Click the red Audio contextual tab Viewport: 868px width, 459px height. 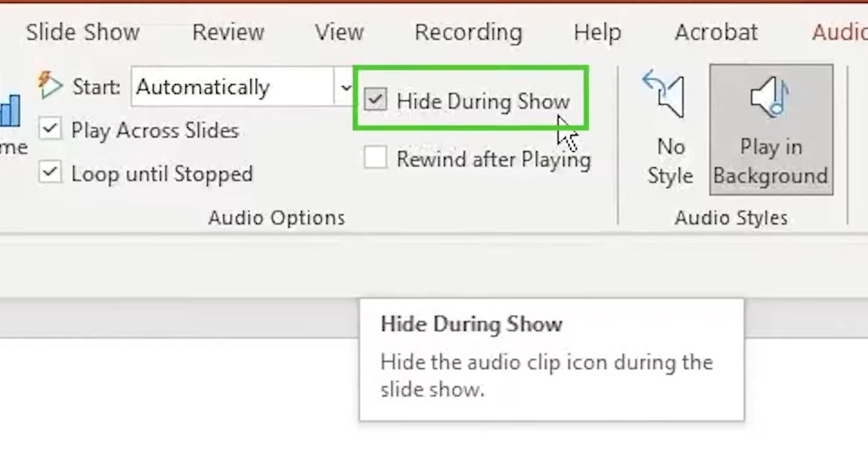pyautogui.click(x=839, y=32)
